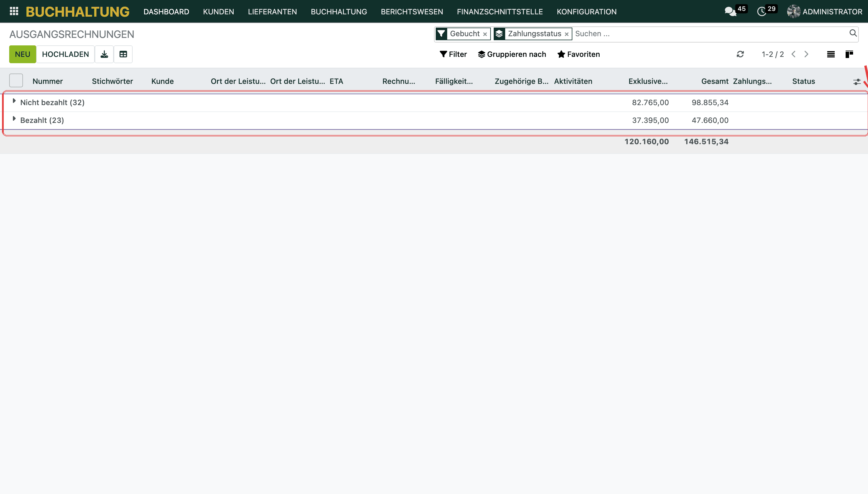Open the Berichtswesen menu
This screenshot has width=868, height=494.
[412, 11]
